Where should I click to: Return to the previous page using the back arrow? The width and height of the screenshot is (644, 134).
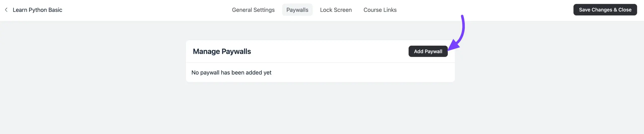[x=6, y=10]
